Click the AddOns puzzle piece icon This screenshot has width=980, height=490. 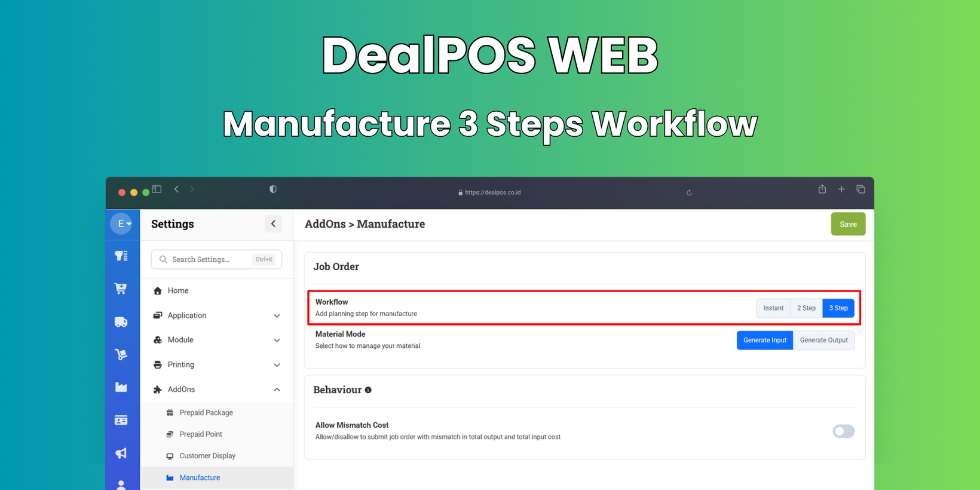point(158,390)
